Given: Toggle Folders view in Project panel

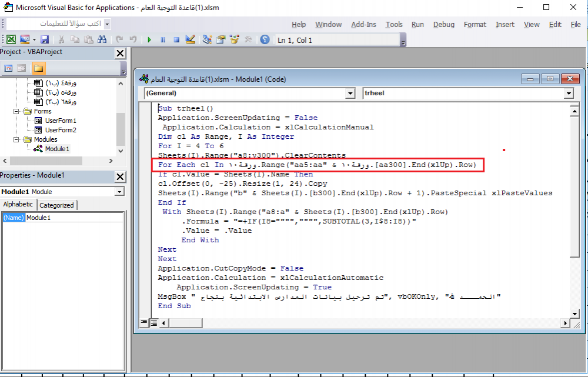Looking at the screenshot, I should [38, 68].
